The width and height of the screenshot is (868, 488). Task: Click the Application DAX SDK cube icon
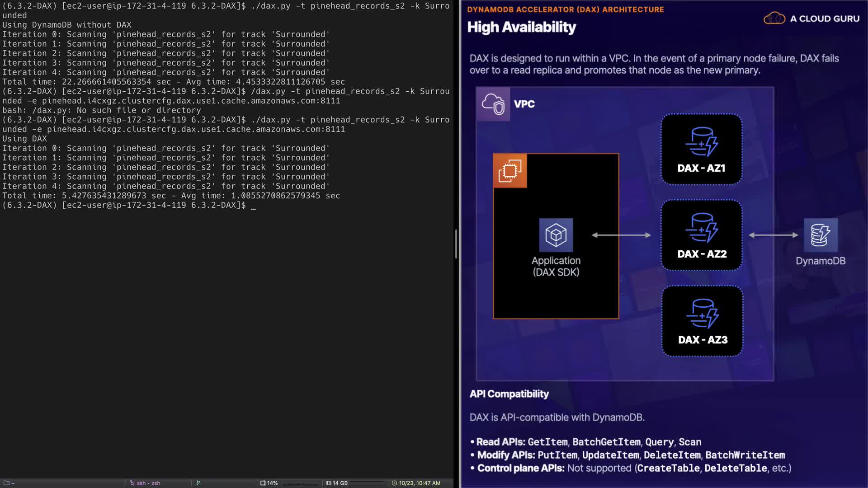(556, 235)
